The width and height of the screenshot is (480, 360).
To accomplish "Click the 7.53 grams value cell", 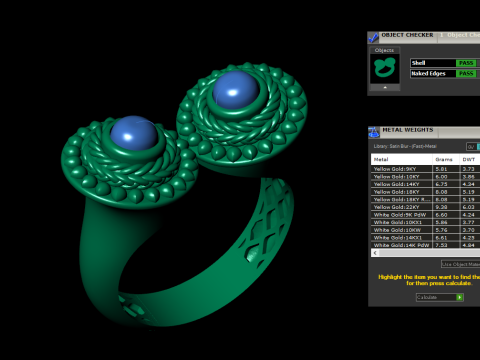I will tap(446, 245).
